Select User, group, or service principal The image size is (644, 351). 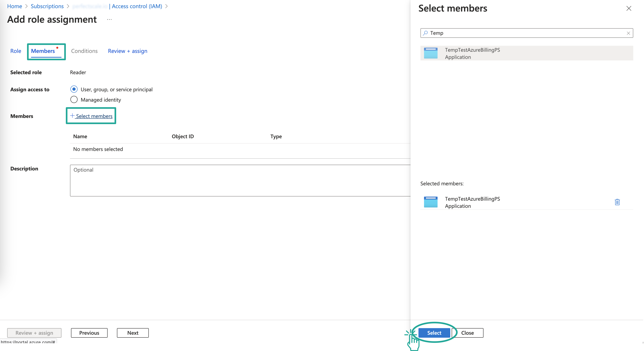click(x=74, y=89)
